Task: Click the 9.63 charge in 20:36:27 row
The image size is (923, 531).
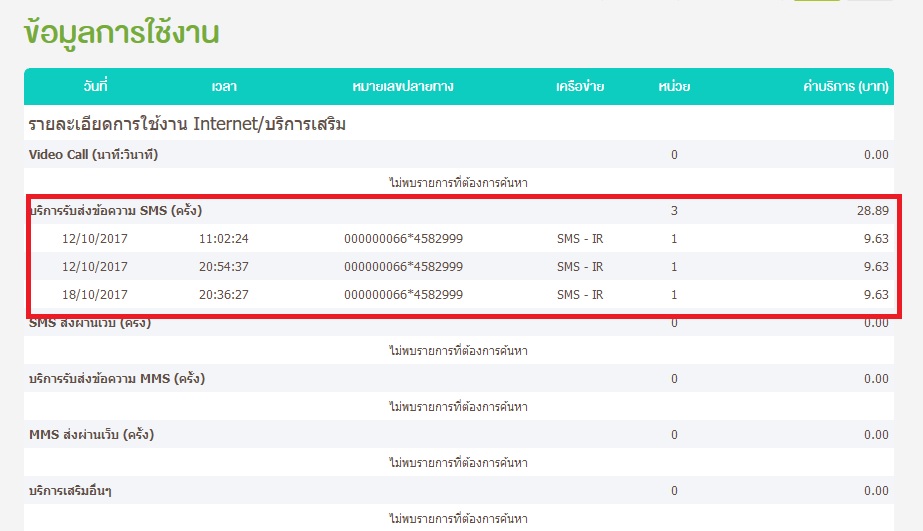Action: (x=876, y=294)
